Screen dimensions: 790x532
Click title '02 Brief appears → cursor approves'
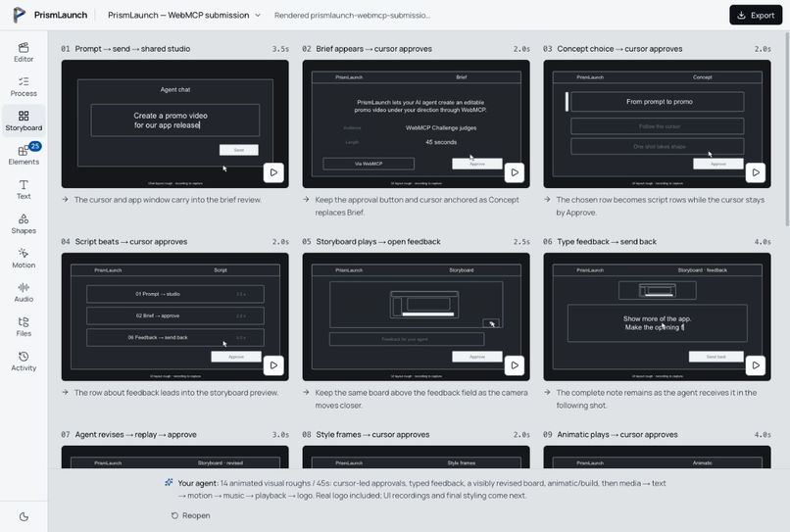[367, 49]
